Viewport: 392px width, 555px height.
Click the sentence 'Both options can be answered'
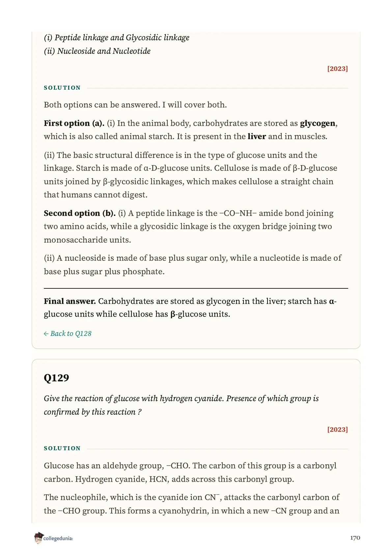[x=135, y=105]
